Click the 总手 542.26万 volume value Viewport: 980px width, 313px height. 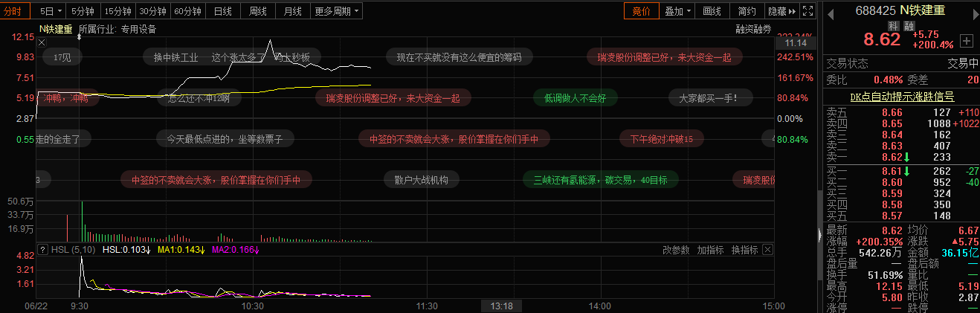click(x=881, y=253)
